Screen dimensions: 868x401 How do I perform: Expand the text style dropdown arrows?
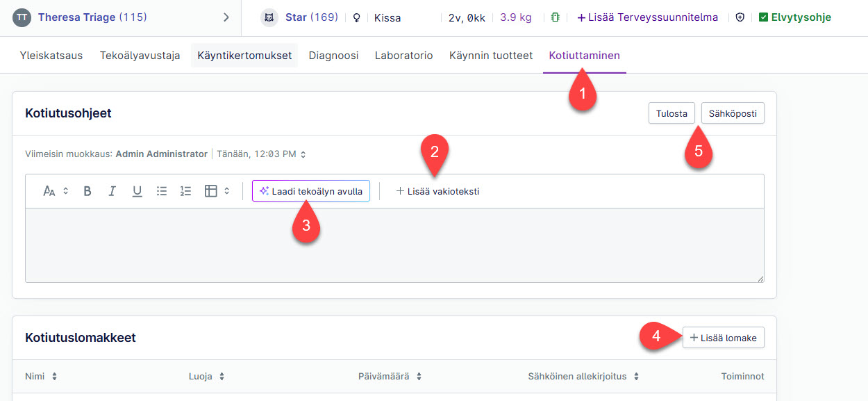click(66, 191)
